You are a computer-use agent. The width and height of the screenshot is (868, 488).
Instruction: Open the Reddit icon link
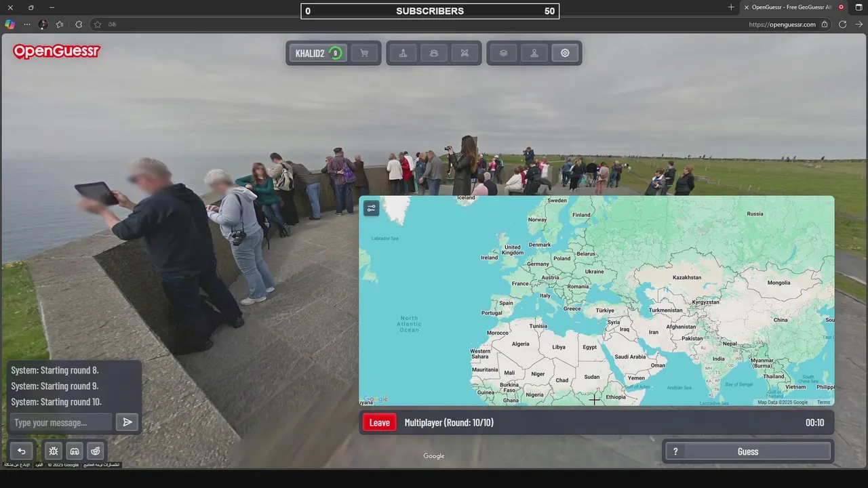96,451
